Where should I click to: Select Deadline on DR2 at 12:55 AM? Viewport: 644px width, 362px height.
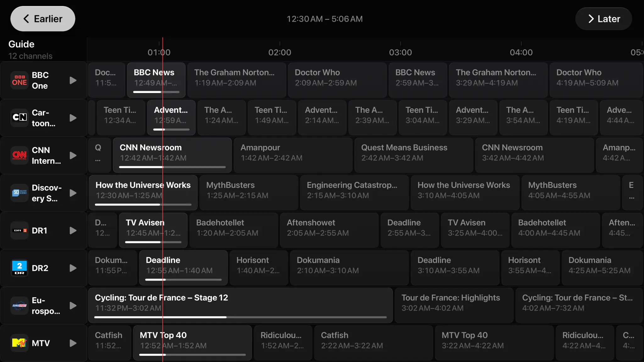183,268
